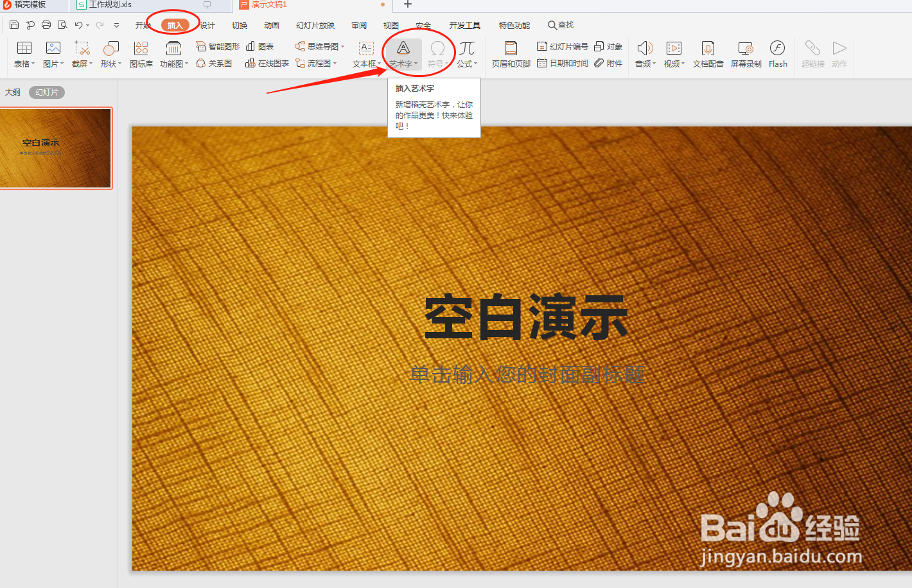Insert a 文本框 text box

(365, 54)
